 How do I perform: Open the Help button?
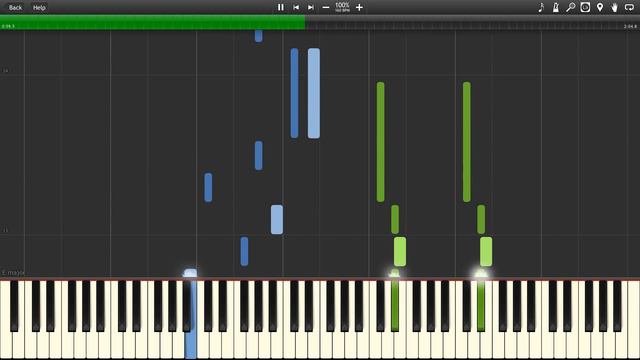tap(39, 7)
